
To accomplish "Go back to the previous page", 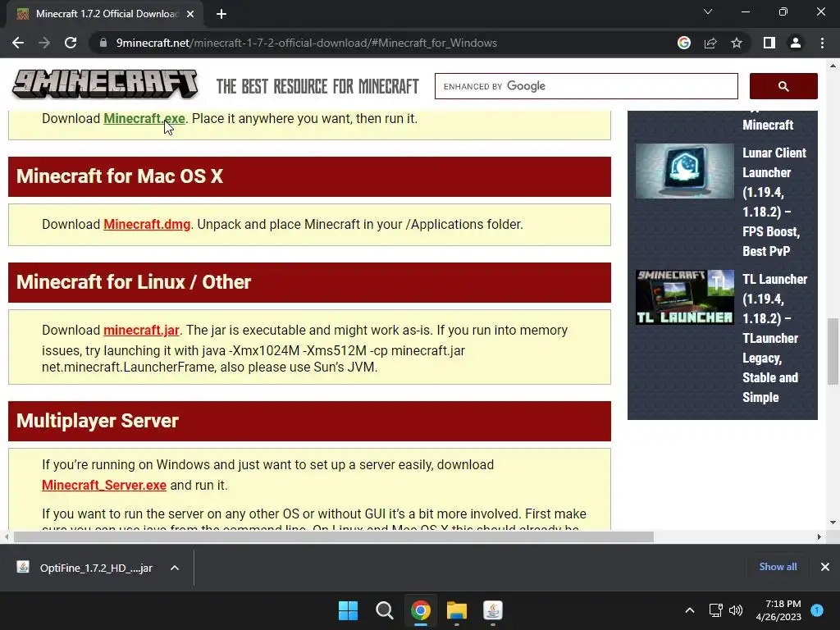I will [18, 43].
